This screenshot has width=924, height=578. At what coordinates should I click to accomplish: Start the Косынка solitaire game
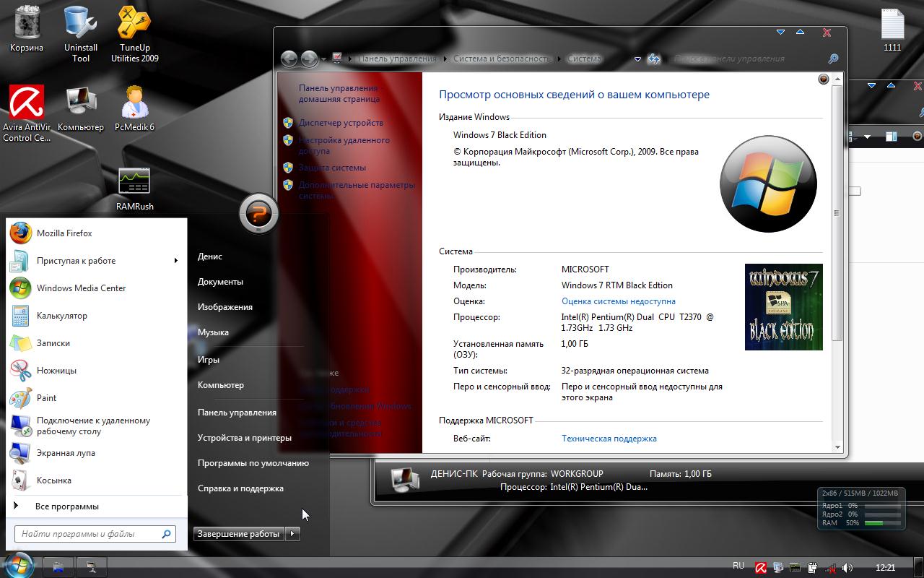click(97, 480)
